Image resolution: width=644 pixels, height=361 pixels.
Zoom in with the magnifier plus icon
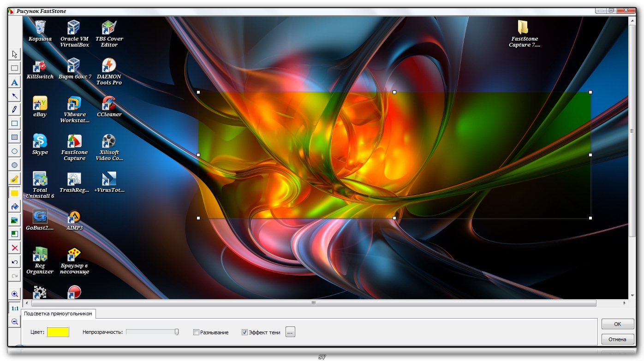[x=15, y=294]
